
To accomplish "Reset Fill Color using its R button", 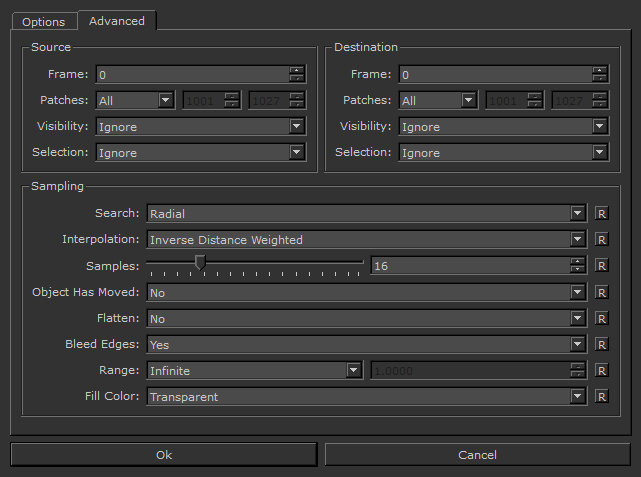I will 602,397.
